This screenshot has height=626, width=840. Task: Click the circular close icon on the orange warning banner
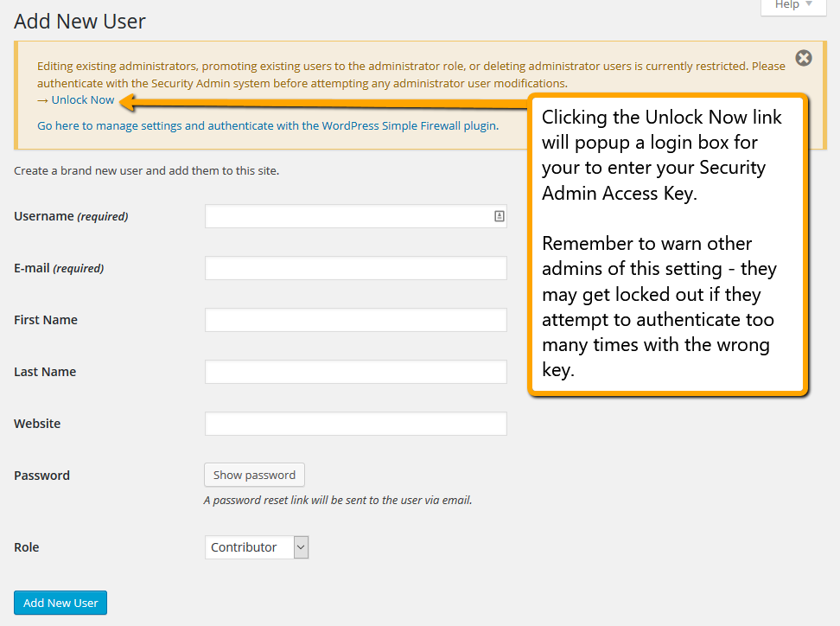point(804,58)
